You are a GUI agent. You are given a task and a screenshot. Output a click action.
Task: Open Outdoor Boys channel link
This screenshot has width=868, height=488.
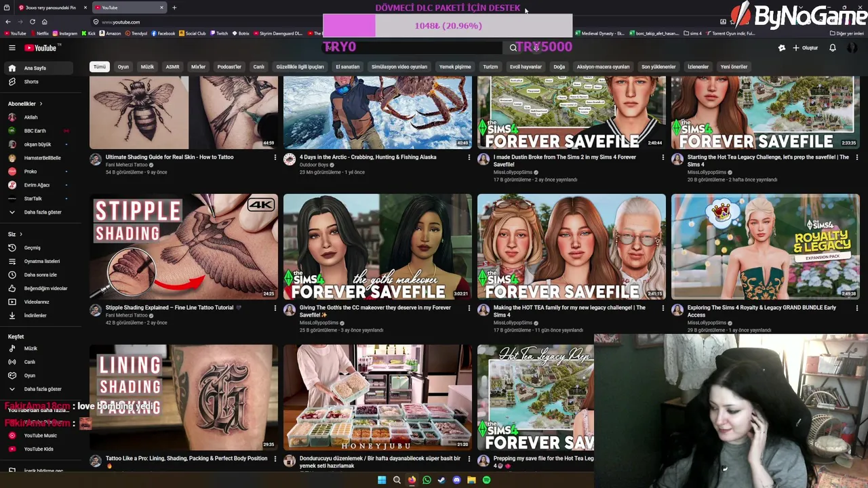point(314,165)
